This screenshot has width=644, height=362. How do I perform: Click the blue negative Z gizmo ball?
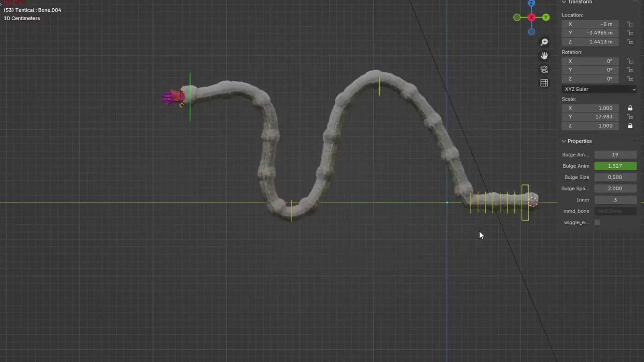531,32
